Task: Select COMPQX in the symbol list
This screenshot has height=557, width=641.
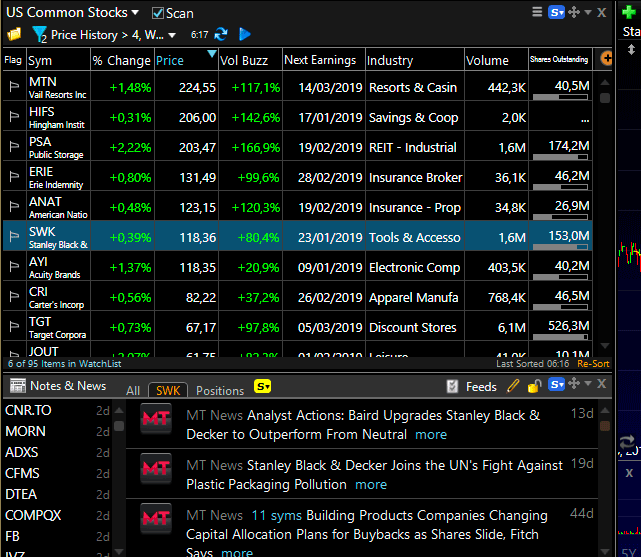Action: pyautogui.click(x=33, y=515)
